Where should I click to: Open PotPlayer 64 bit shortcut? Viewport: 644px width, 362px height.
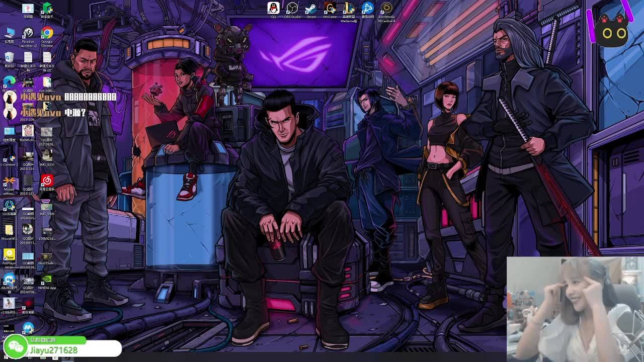point(9,255)
